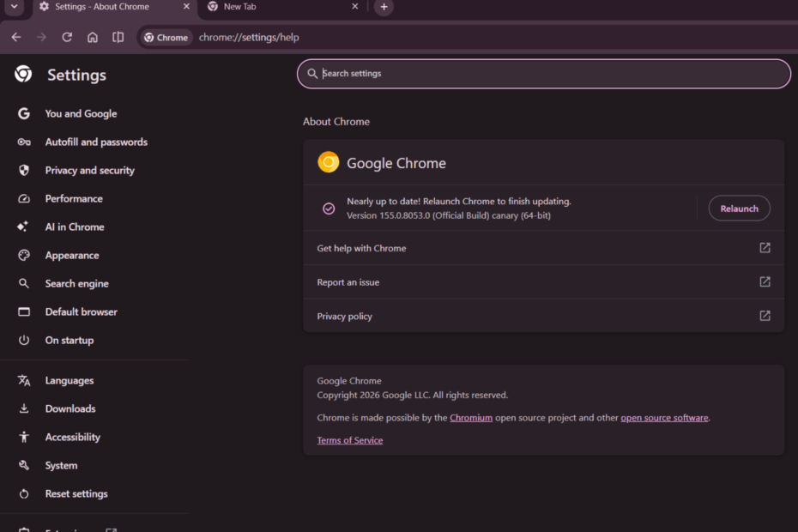The width and height of the screenshot is (798, 532).
Task: Open the Terms of Service link
Action: click(x=349, y=440)
